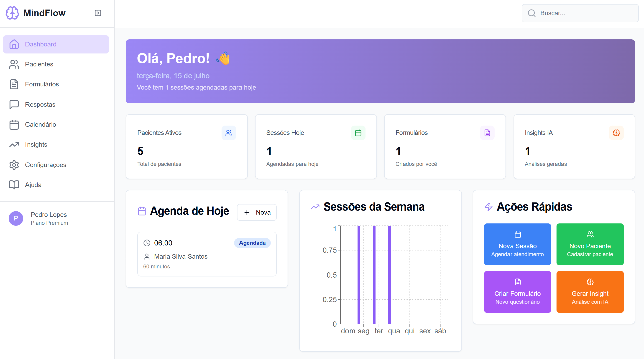
Task: Click the Ações Rápidas lightning icon
Action: (x=488, y=207)
